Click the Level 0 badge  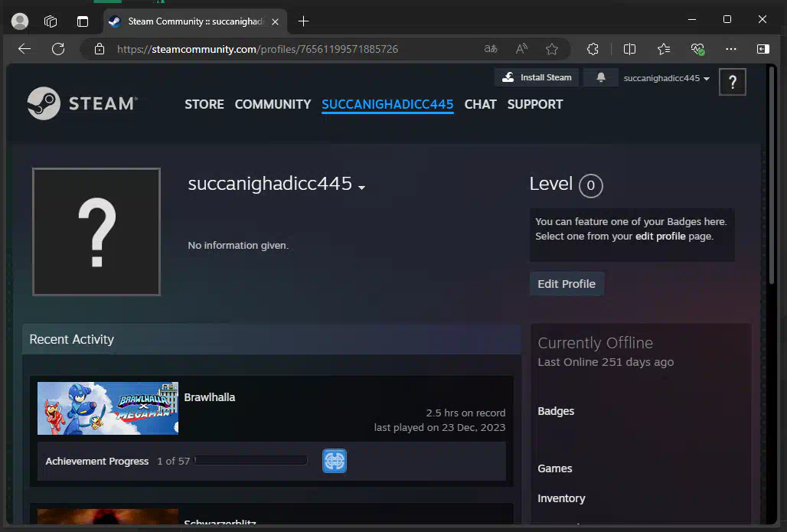[591, 185]
